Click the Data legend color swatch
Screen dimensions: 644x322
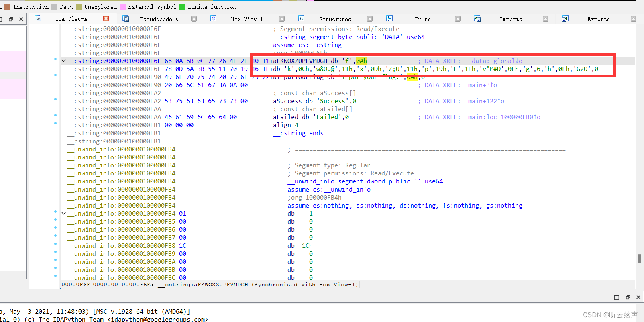pyautogui.click(x=54, y=6)
